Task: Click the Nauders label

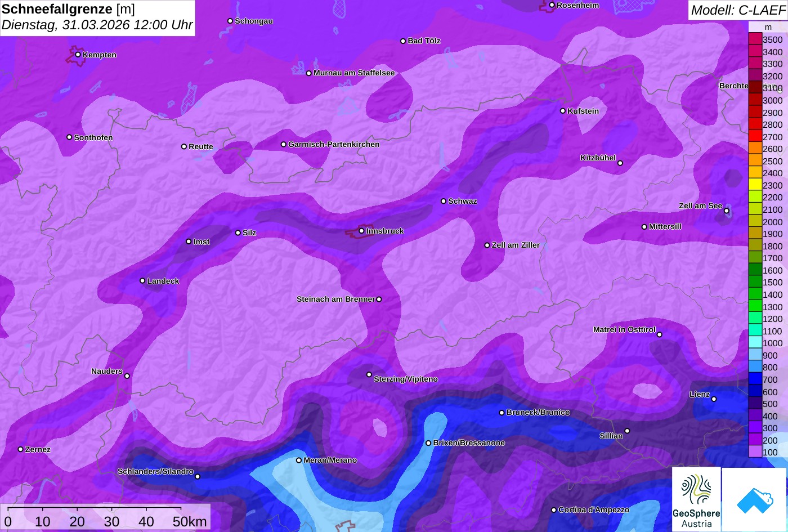Action: pos(107,371)
